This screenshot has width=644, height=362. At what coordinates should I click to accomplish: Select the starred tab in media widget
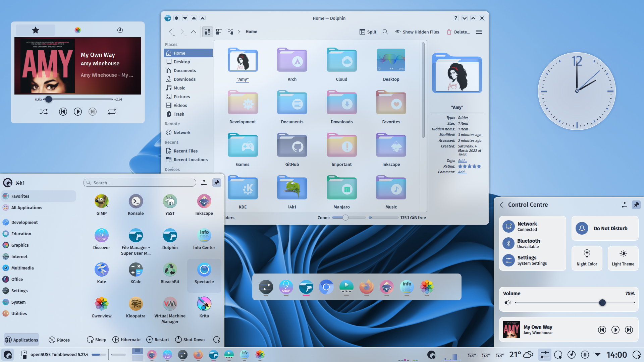pyautogui.click(x=36, y=30)
